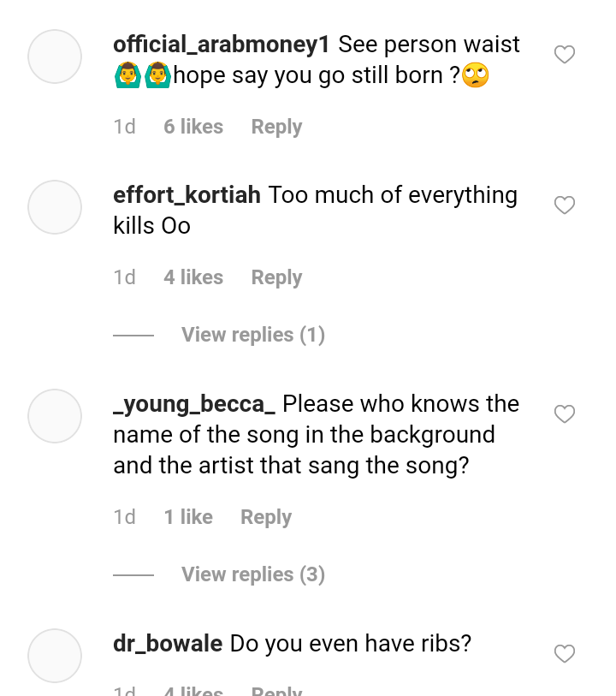This screenshot has width=616, height=696.
Task: Like official_arabmoney1's comment with the heart
Action: pos(564,55)
